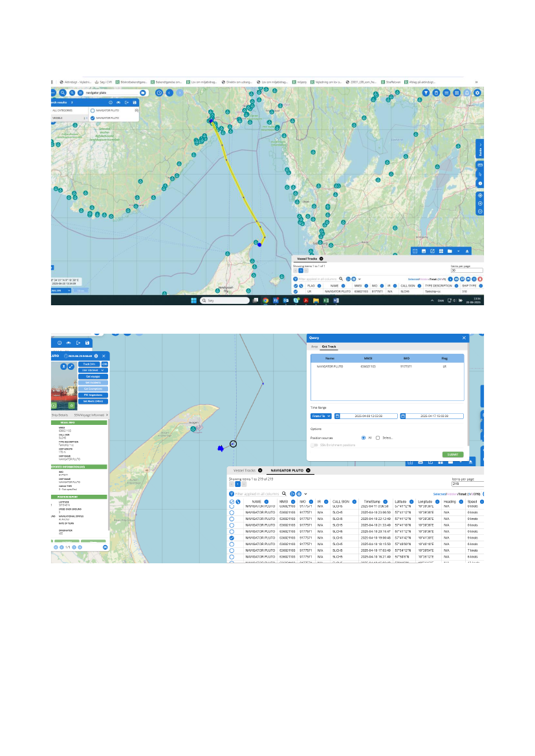Image resolution: width=535 pixels, height=756 pixels.
Task: Enable the SSN Enrichment positions toggle
Action: pos(315,445)
